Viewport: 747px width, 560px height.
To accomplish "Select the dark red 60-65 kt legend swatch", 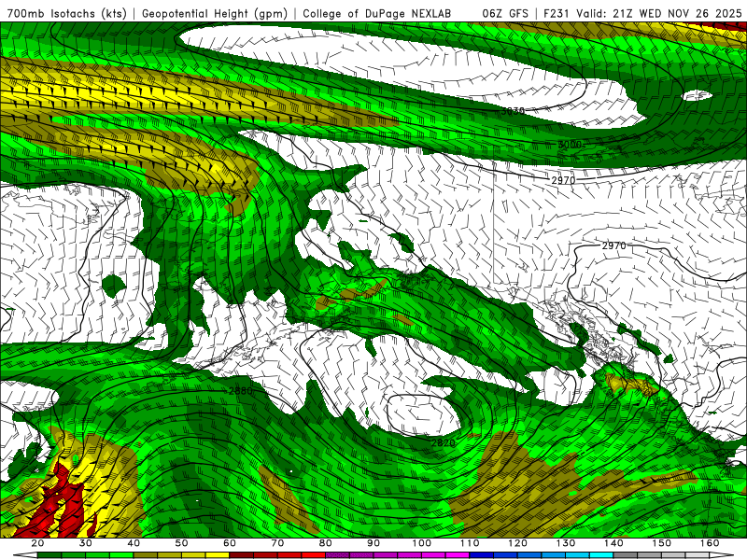I will coord(242,555).
